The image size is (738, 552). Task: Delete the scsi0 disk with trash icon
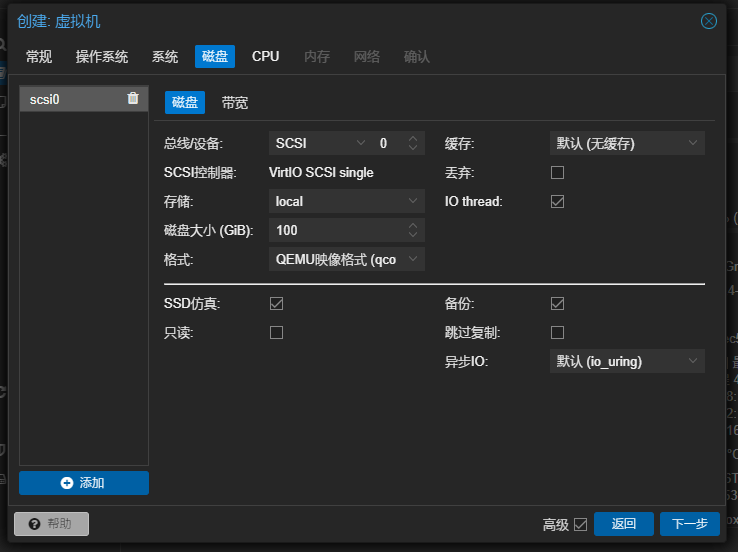(133, 98)
